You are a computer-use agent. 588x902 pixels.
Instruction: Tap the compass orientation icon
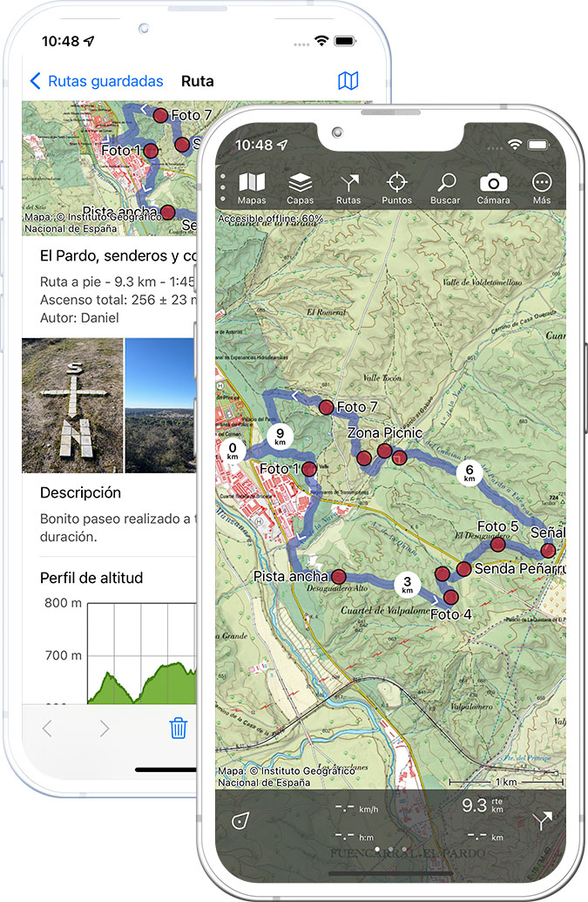(x=240, y=820)
